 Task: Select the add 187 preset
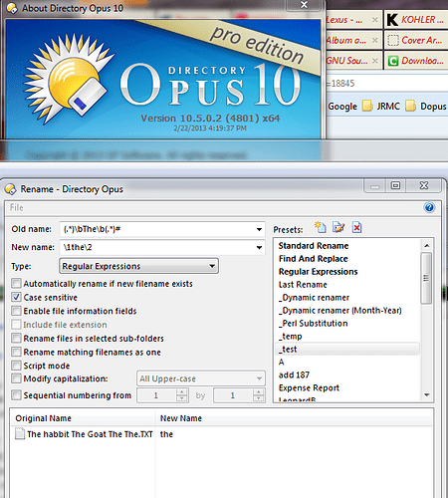(x=294, y=375)
